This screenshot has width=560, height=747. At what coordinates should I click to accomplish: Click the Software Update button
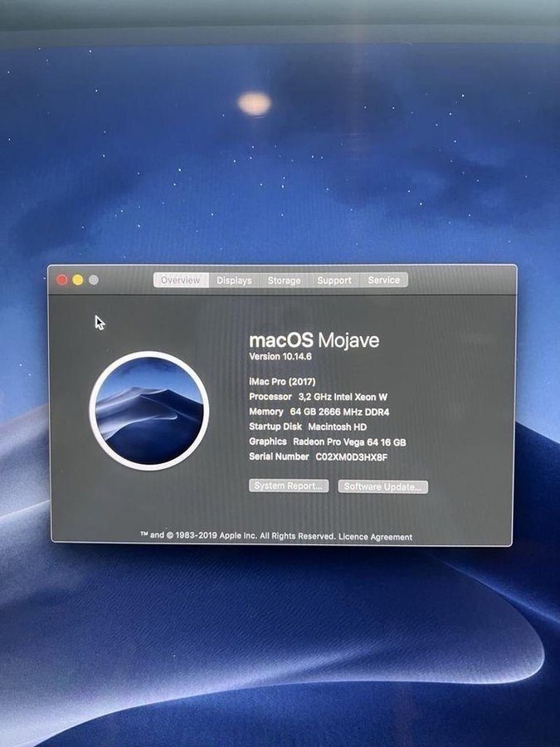point(382,486)
